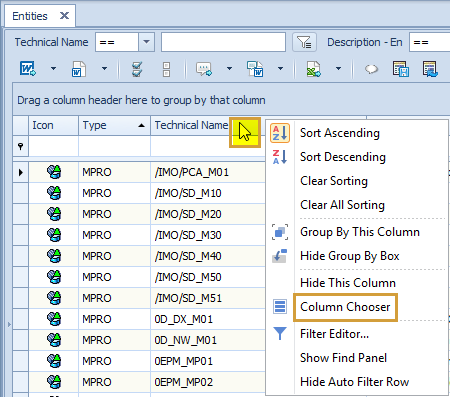The width and height of the screenshot is (450, 397).
Task: Click the auto filter row key icon
Action: [20, 146]
